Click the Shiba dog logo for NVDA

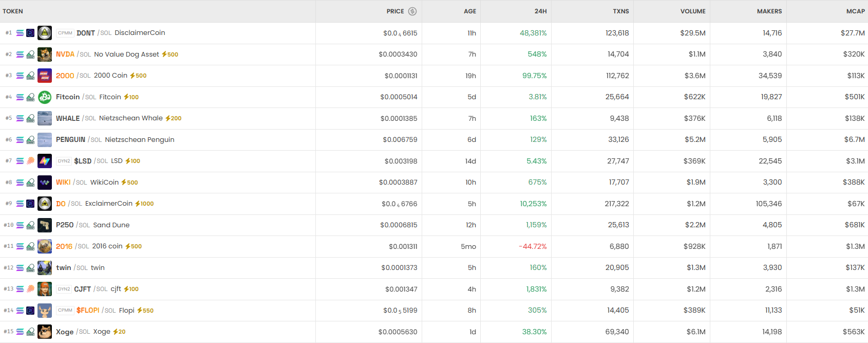(45, 54)
